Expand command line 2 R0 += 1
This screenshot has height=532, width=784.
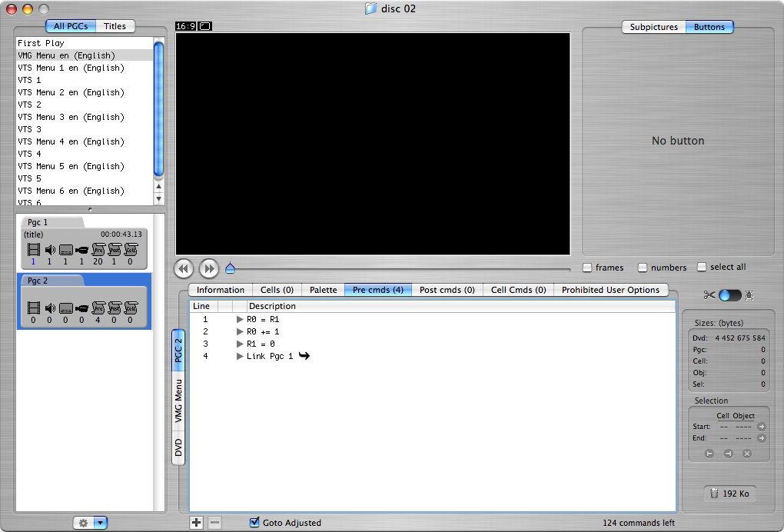click(240, 331)
